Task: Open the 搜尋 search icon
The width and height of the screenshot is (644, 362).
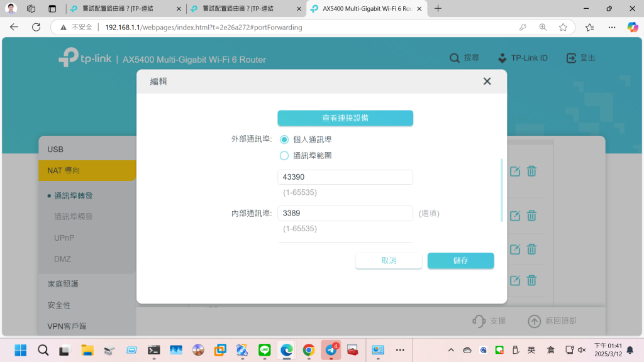Action: pyautogui.click(x=455, y=58)
